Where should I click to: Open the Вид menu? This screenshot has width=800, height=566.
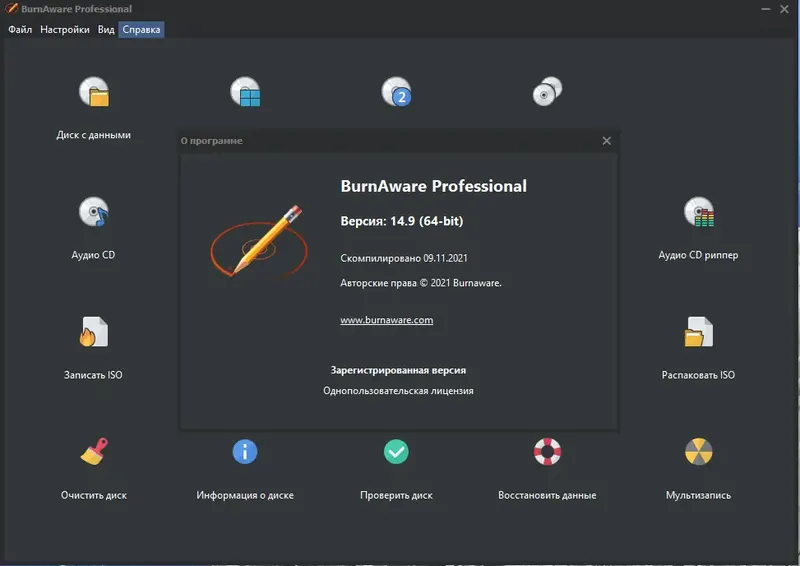tap(106, 30)
